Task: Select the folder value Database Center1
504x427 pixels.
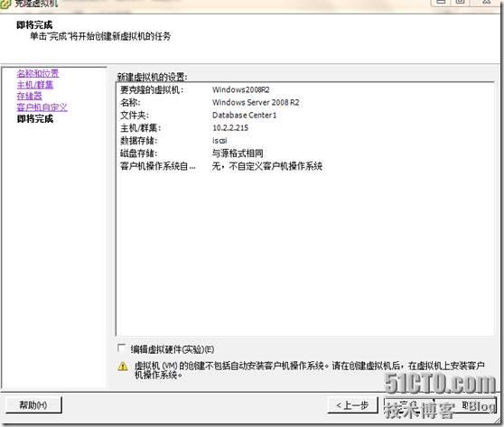Action: click(244, 115)
